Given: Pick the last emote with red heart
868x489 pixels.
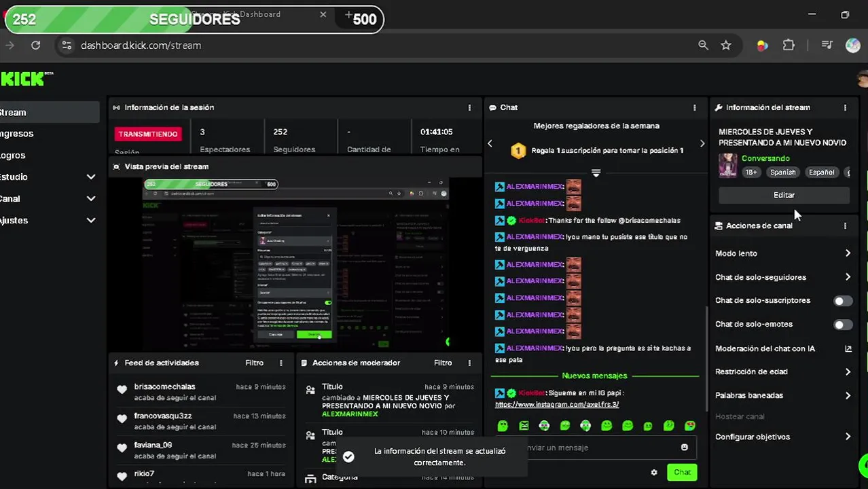Looking at the screenshot, I should [x=690, y=426].
